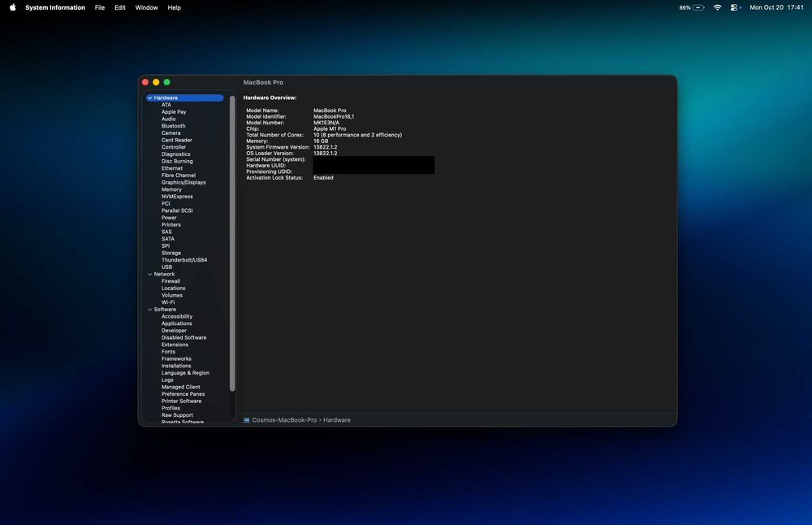Select Disabled Software in the sidebar
The height and width of the screenshot is (525, 812).
(184, 337)
